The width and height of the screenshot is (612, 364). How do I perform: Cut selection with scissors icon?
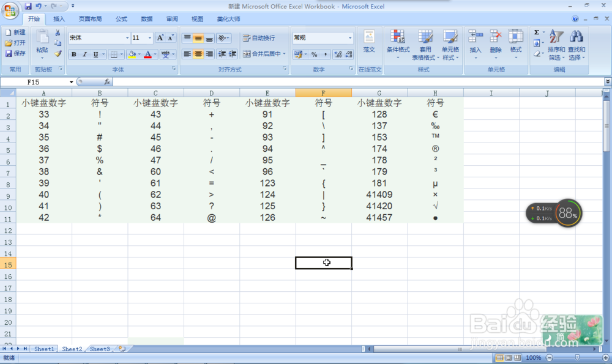pos(58,33)
